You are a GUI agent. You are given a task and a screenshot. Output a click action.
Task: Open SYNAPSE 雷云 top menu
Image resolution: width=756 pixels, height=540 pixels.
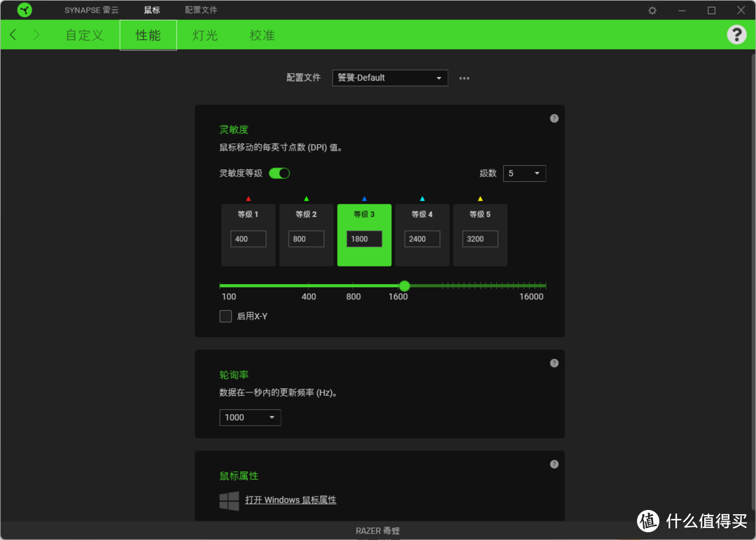click(x=92, y=10)
